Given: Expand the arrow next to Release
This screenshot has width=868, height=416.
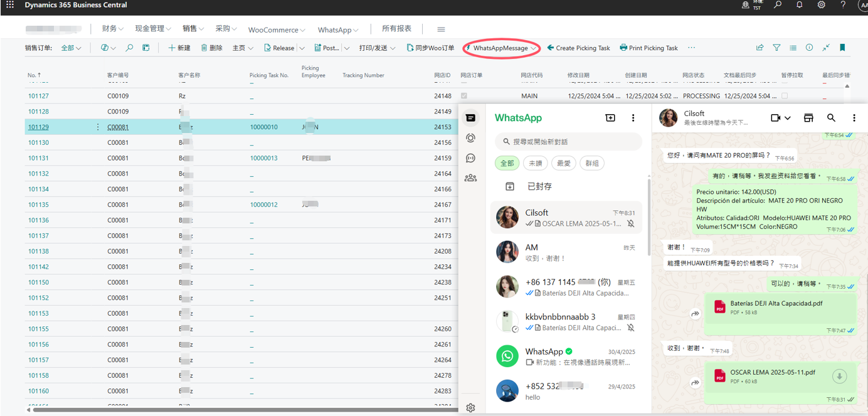Looking at the screenshot, I should pyautogui.click(x=302, y=48).
